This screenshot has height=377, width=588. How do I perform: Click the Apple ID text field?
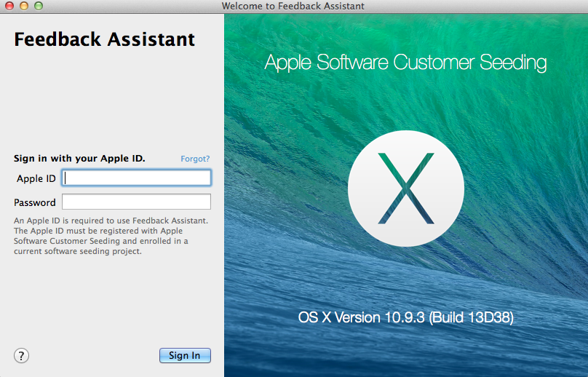click(x=137, y=178)
